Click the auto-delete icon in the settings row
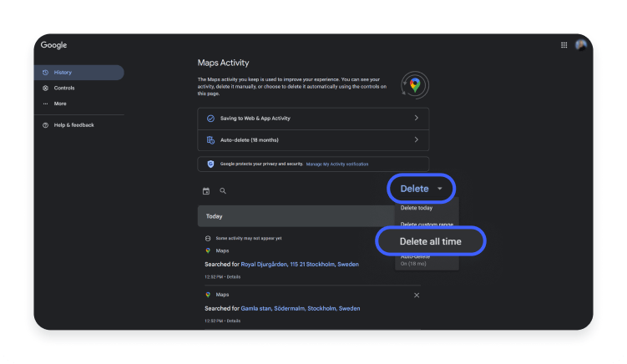Viewport: 627px width, 364px height. pyautogui.click(x=210, y=140)
